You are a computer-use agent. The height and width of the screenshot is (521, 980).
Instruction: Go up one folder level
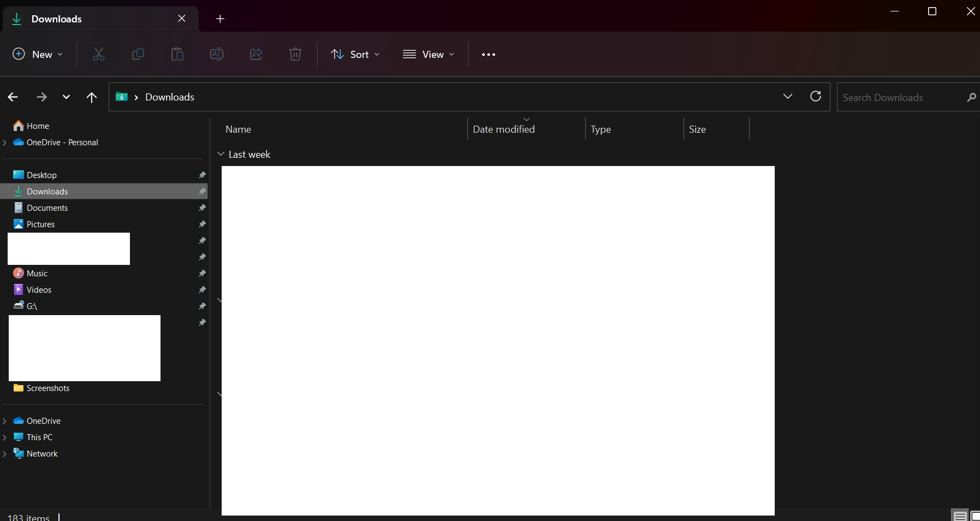click(92, 97)
